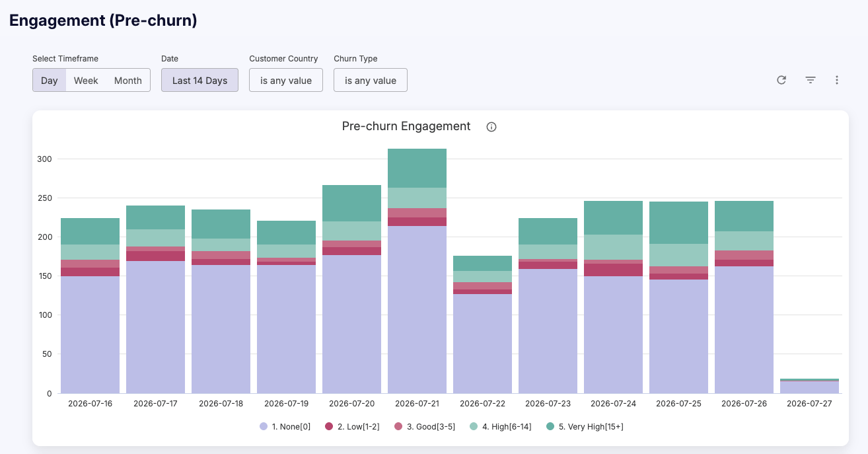This screenshot has width=868, height=454.
Task: Click the small 2026-07-27 bar
Action: [809, 387]
